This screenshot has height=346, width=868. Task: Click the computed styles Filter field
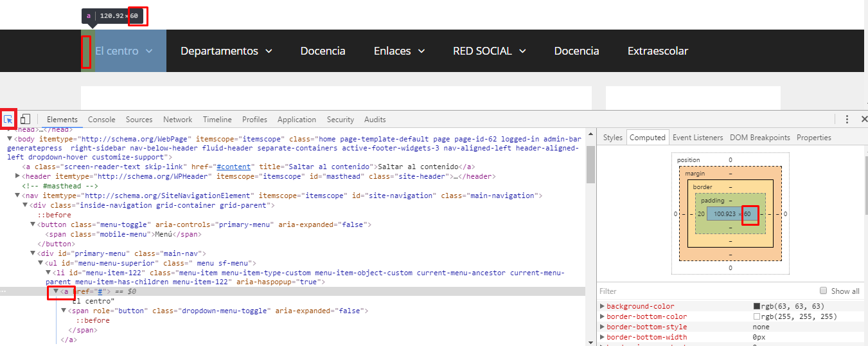[707, 291]
